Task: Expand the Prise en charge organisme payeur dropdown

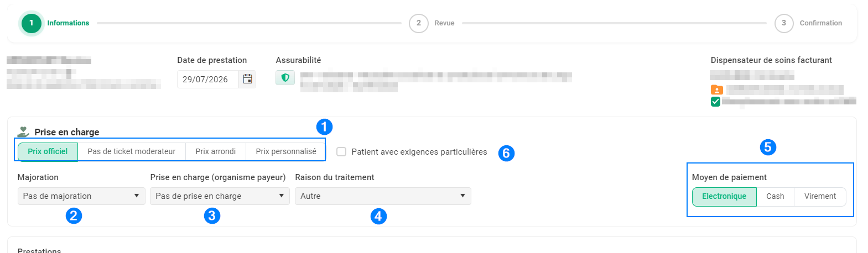Action: tap(220, 196)
